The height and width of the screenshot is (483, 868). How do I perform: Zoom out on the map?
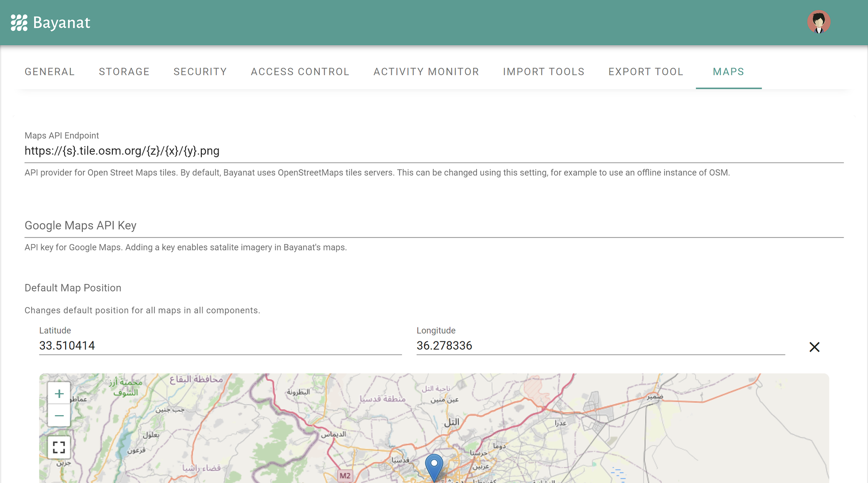point(59,416)
